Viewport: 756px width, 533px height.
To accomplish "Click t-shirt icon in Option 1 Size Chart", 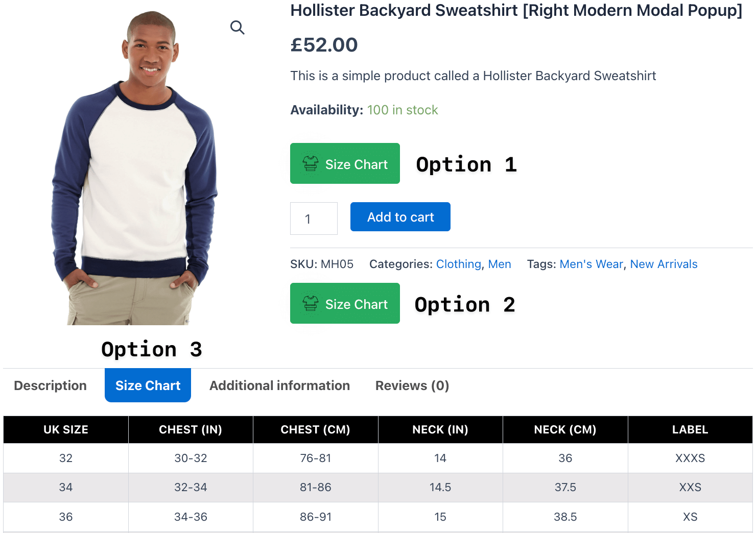I will point(311,164).
